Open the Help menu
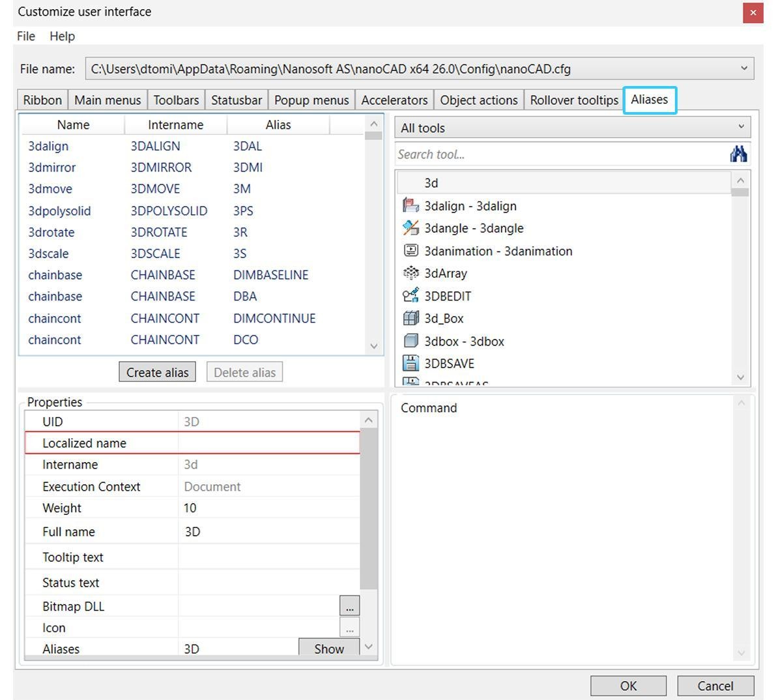Viewport: 774px width, 700px height. click(x=62, y=36)
